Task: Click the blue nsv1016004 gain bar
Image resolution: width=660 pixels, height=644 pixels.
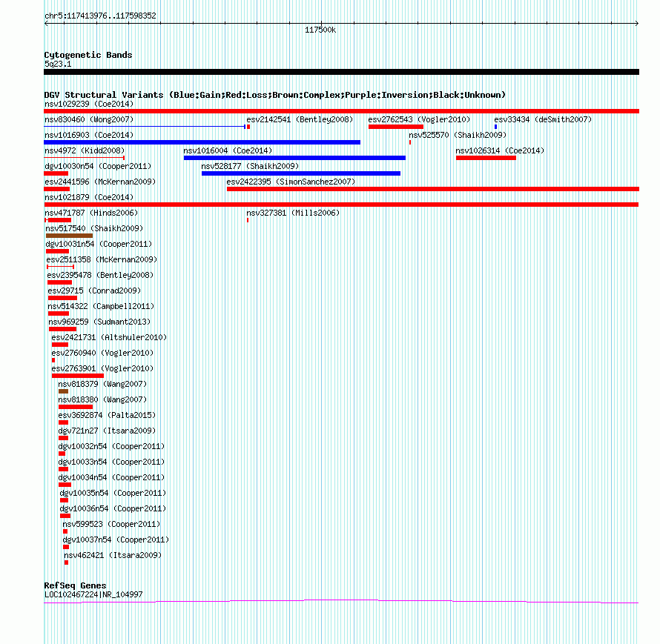Action: tap(294, 158)
